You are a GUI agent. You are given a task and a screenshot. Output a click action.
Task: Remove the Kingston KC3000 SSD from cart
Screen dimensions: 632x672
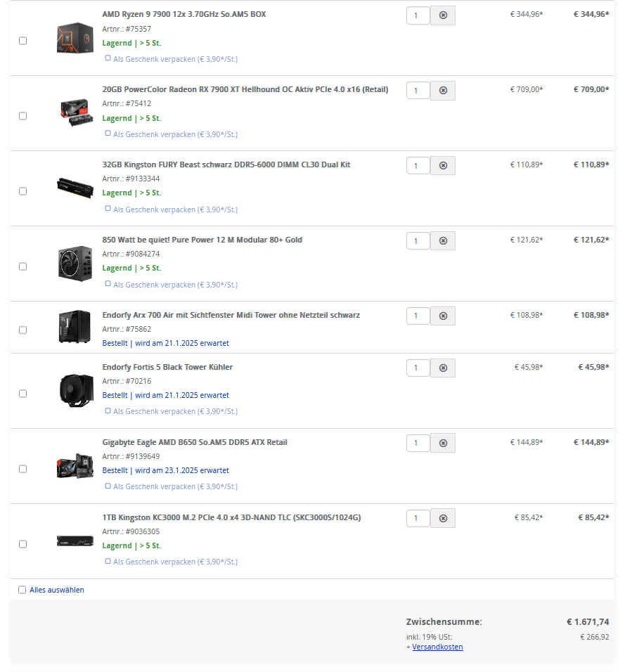(x=443, y=519)
